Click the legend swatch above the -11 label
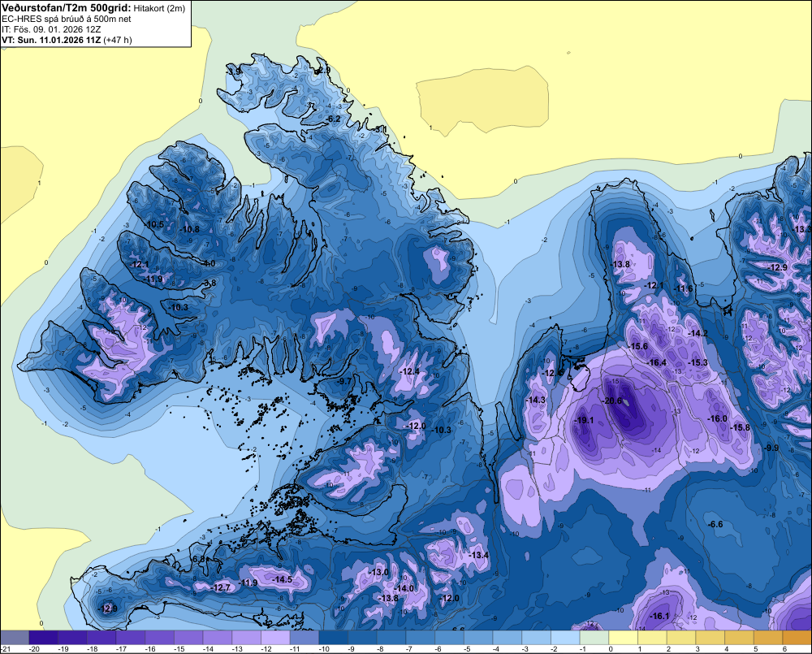Screen dimensions: 812x654 [304, 638]
